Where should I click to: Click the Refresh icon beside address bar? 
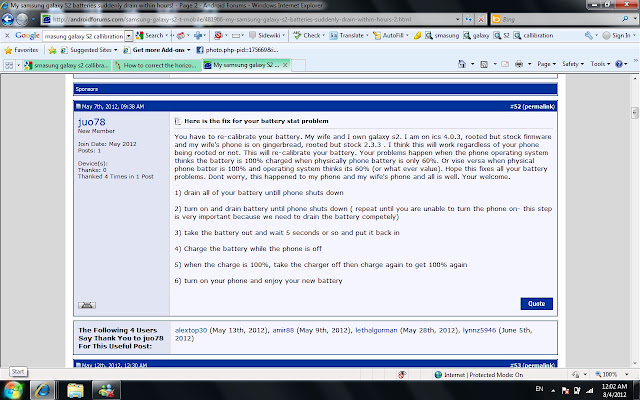[468, 19]
